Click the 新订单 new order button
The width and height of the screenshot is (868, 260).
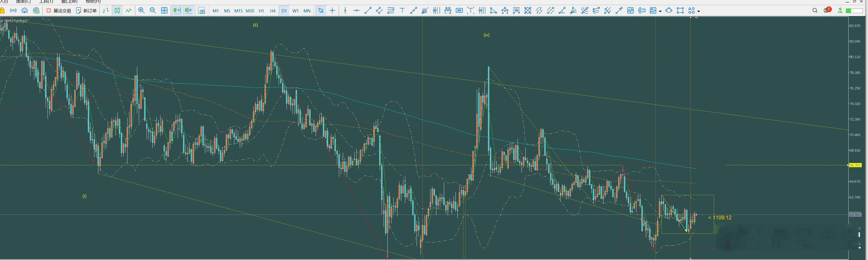click(x=87, y=11)
